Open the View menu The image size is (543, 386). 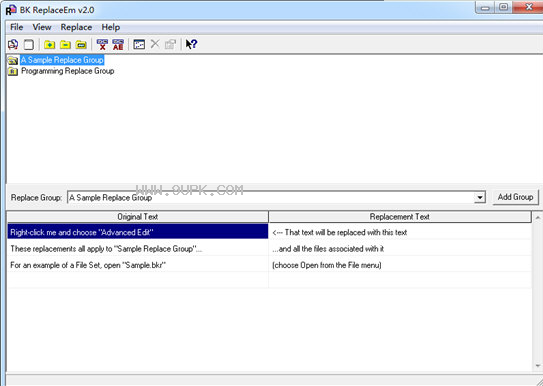[x=42, y=27]
